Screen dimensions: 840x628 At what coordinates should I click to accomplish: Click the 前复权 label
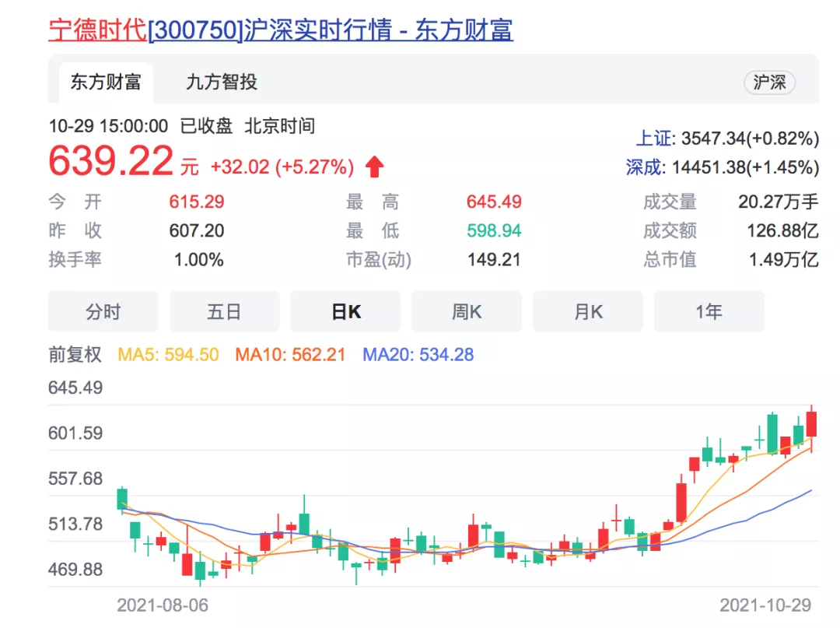tap(75, 355)
